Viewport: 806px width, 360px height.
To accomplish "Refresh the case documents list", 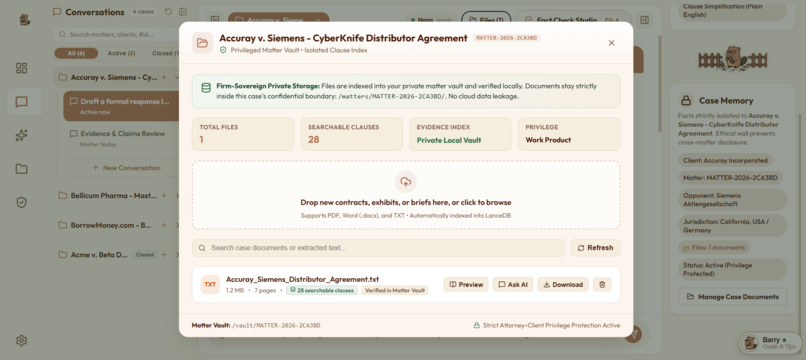I will [595, 248].
